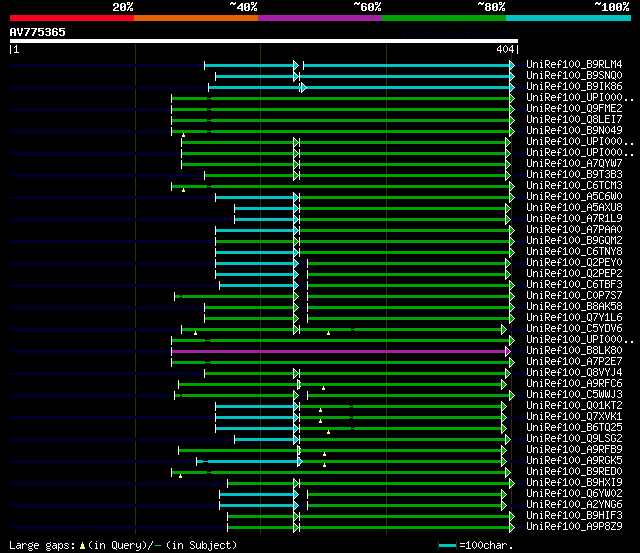
Task: Select the UniRef100_B9T3B3 label
Action: pyautogui.click(x=574, y=175)
